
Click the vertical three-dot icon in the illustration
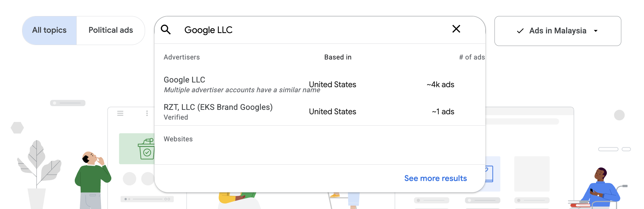147,113
